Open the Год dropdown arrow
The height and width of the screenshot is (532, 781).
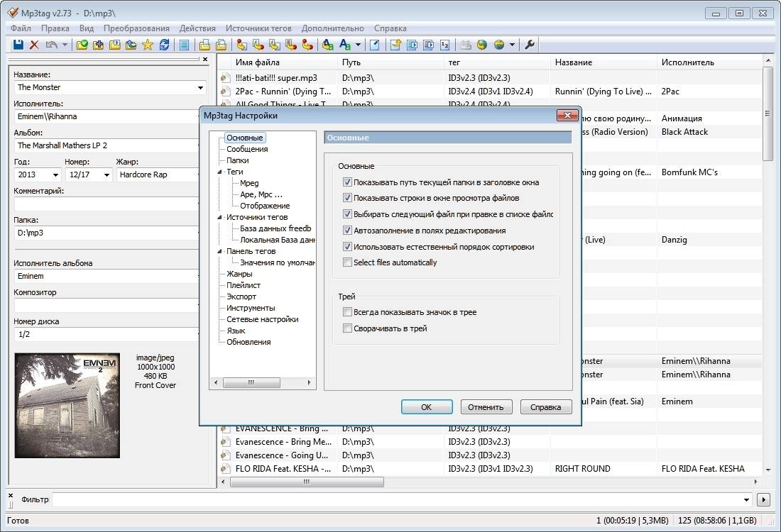pos(55,174)
